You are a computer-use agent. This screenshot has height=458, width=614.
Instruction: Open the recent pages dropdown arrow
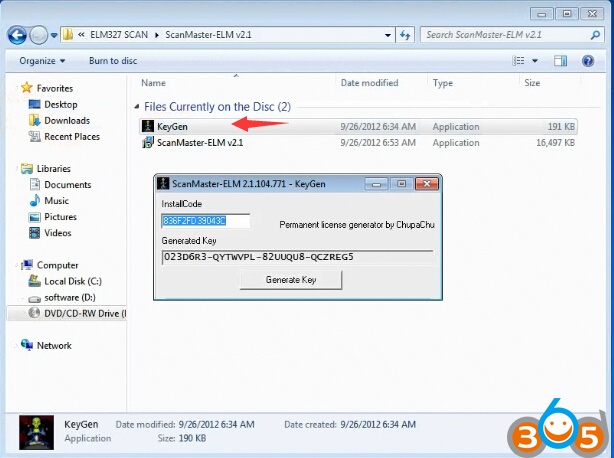point(54,36)
